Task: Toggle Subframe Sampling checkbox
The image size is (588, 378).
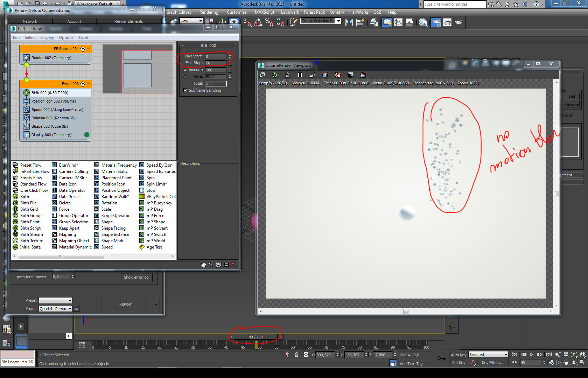Action: tap(185, 90)
